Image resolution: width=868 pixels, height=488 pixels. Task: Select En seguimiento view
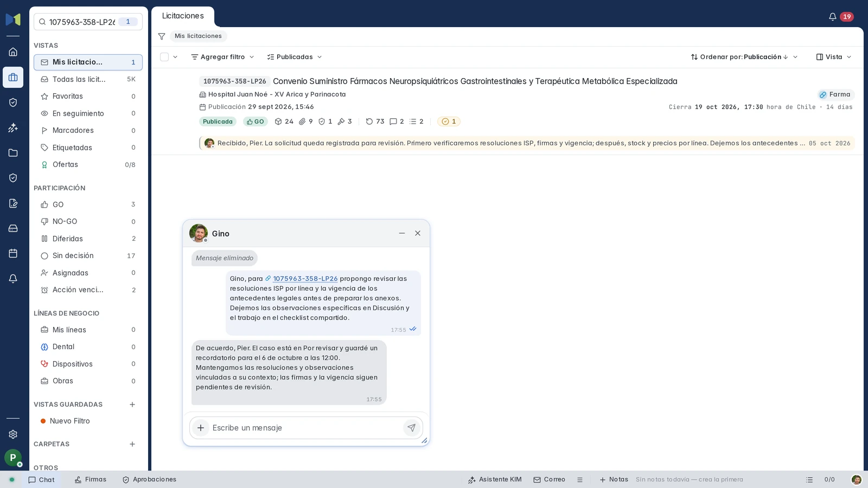88,113
